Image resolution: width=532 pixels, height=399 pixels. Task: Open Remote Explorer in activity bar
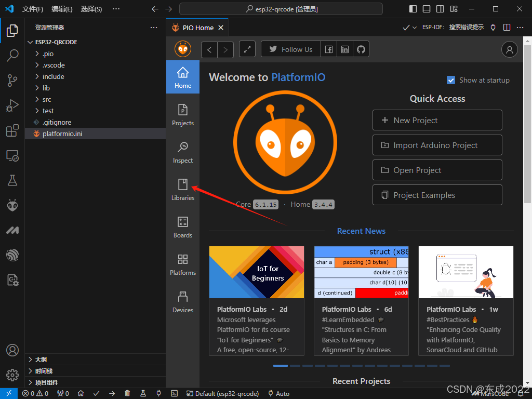click(12, 156)
